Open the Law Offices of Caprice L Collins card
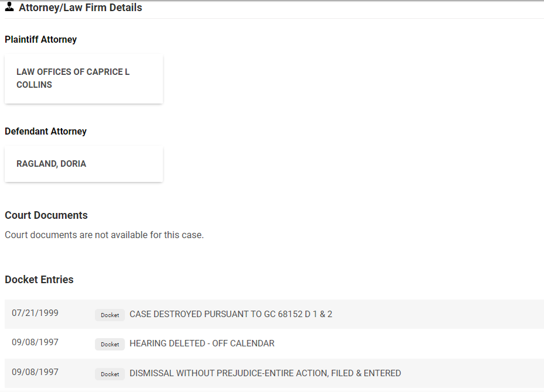Viewport: 544px width, 392px height. pos(84,78)
